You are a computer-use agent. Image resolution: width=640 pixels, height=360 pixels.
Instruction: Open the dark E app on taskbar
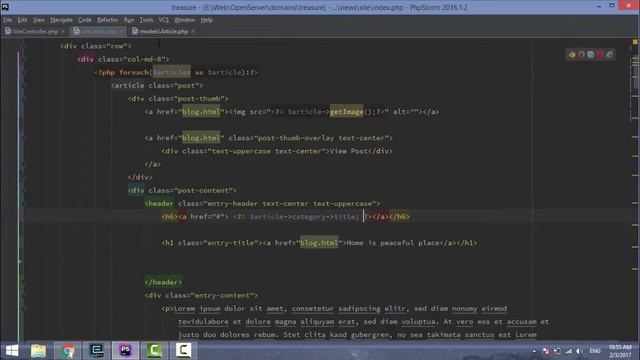point(97,350)
